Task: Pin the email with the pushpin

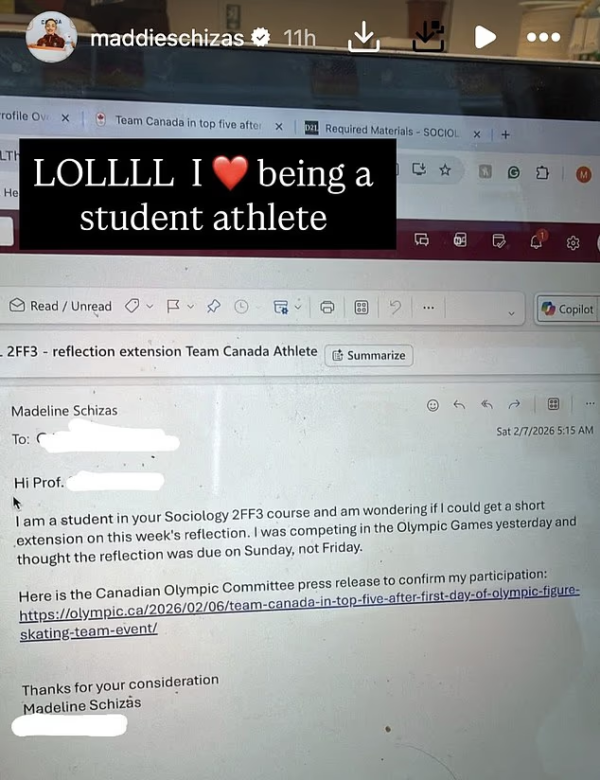Action: (213, 306)
